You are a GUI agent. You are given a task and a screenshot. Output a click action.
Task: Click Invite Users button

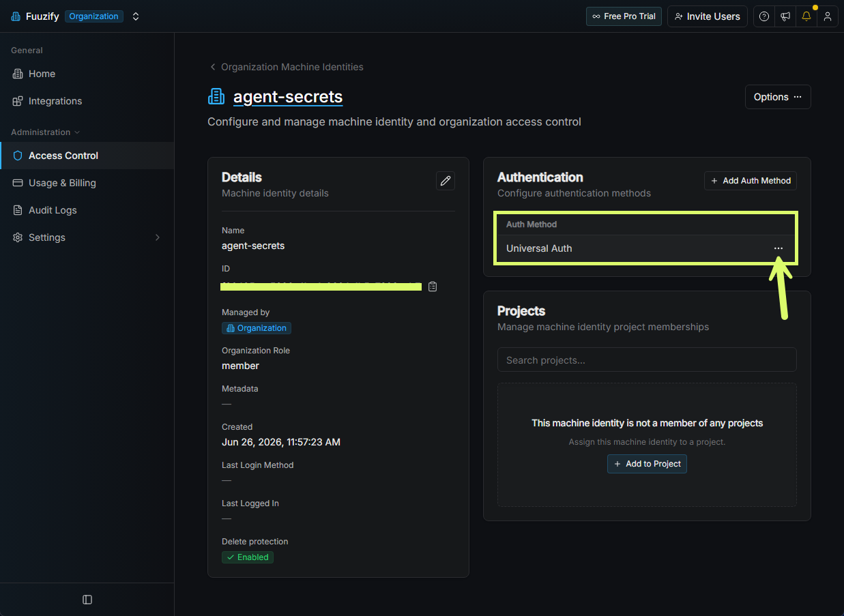coord(708,16)
